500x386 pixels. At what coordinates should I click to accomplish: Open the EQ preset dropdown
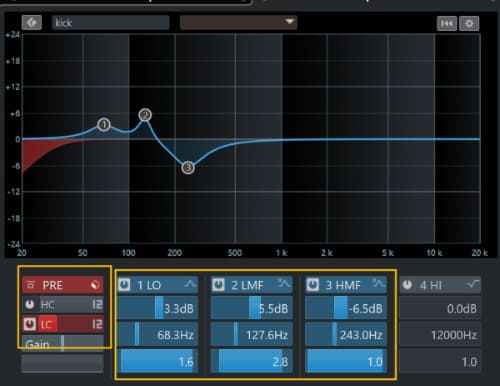coord(238,22)
